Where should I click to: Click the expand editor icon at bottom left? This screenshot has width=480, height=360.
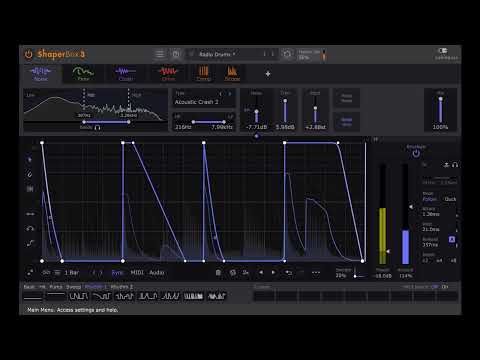click(x=30, y=272)
